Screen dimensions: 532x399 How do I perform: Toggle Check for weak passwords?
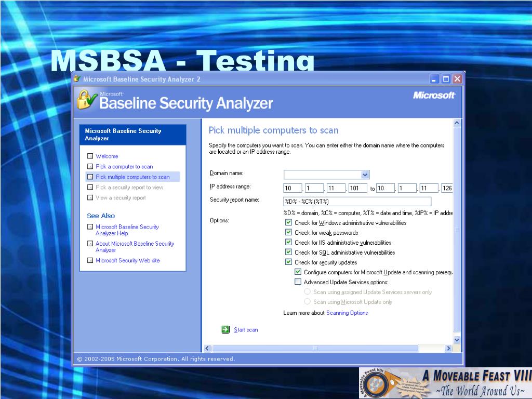288,232
